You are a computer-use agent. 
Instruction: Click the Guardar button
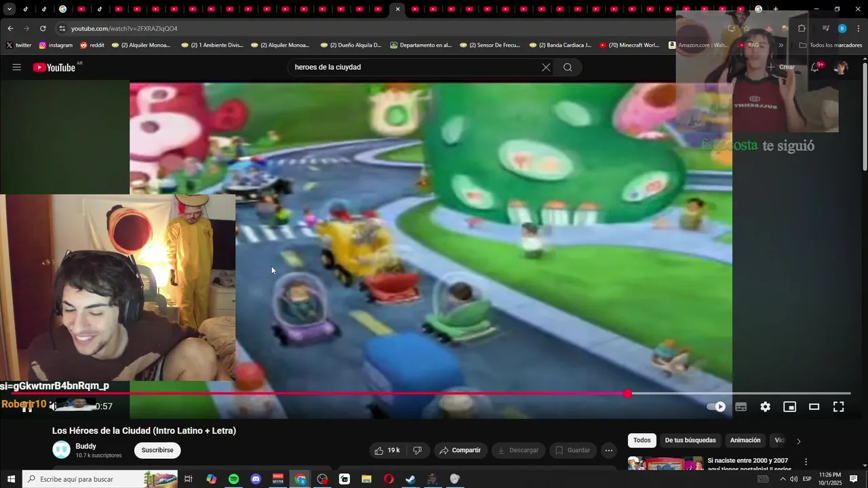tap(572, 450)
